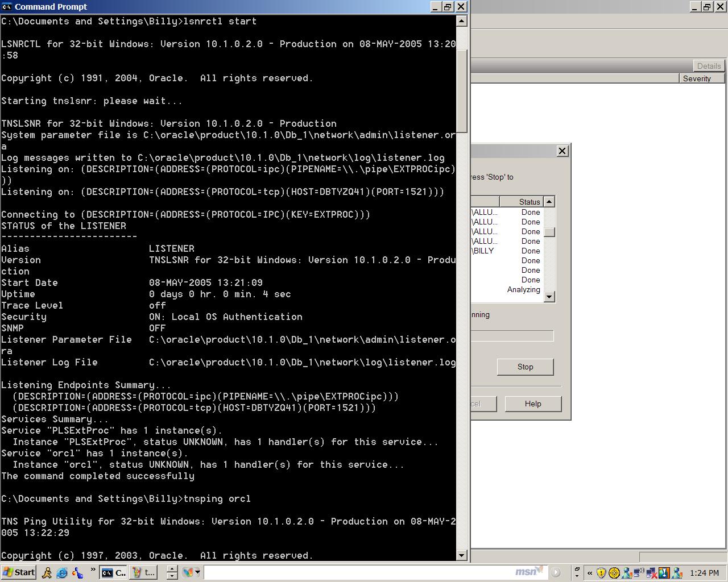
Task: Switch to the 't...' taskbar button
Action: [x=143, y=573]
